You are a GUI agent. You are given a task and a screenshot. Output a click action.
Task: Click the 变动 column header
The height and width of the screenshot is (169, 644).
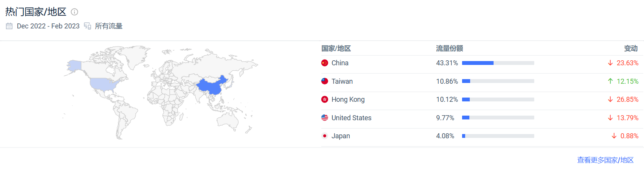(631, 48)
